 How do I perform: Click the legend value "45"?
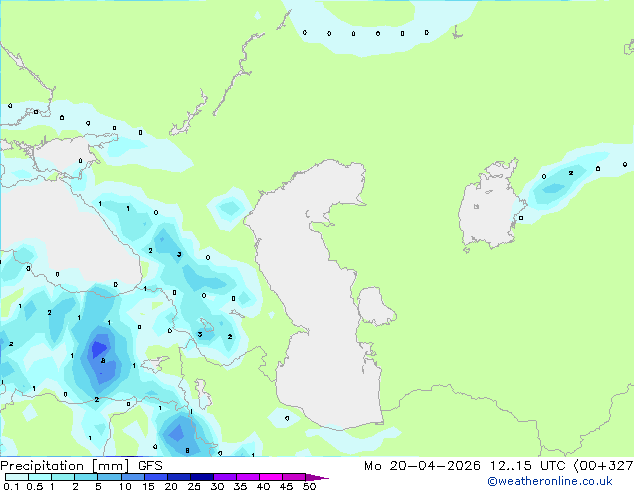(287, 486)
